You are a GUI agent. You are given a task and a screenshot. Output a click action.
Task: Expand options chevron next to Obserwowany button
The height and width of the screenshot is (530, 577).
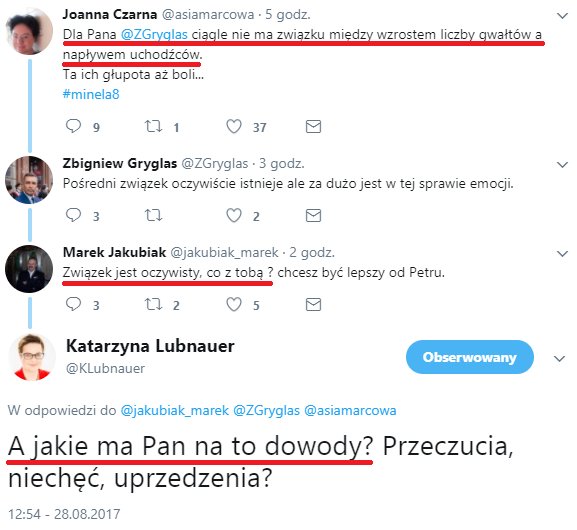pos(559,358)
